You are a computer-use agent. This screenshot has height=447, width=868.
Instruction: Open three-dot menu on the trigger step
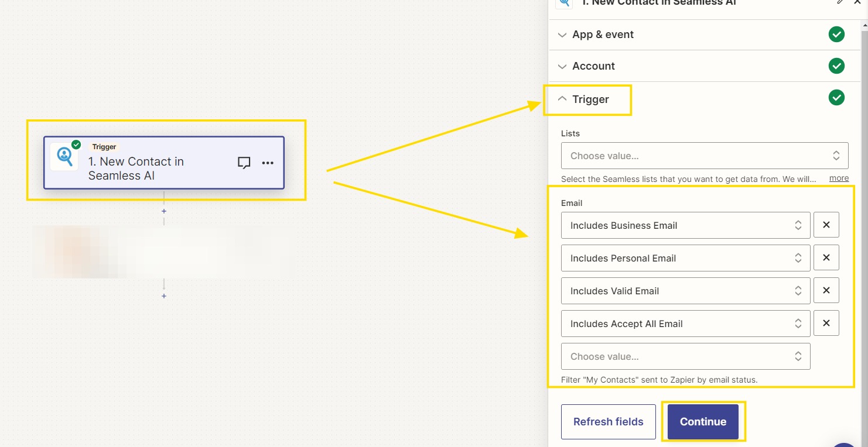[268, 163]
